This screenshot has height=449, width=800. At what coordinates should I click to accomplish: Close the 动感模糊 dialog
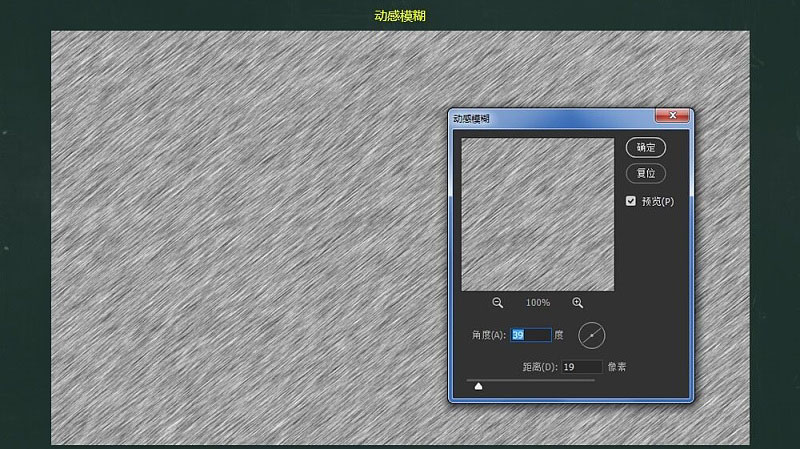pos(672,116)
